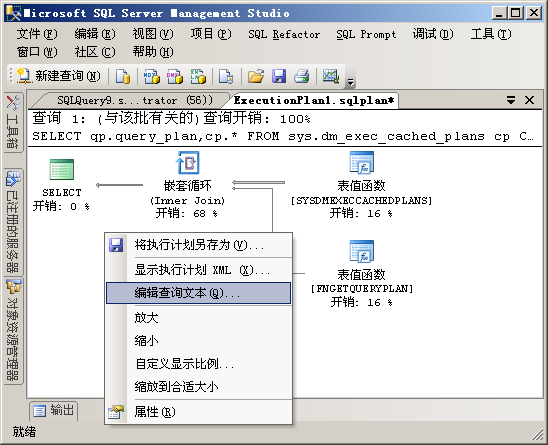
Task: Click the printer icon in toolbar
Action: point(301,76)
